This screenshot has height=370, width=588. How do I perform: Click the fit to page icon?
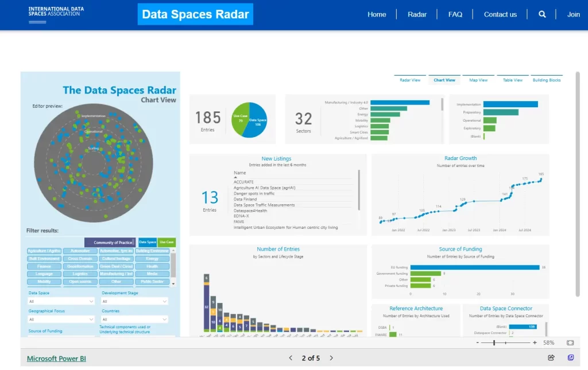[570, 342]
